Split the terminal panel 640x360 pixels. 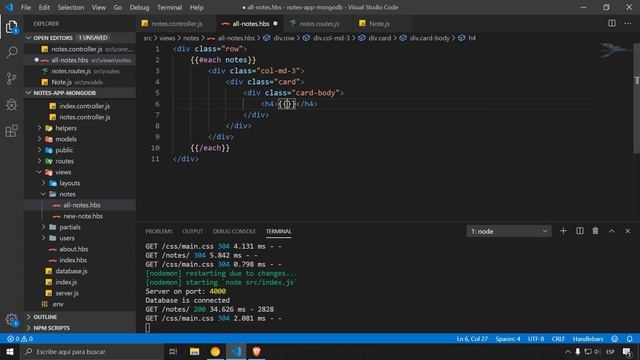580,231
